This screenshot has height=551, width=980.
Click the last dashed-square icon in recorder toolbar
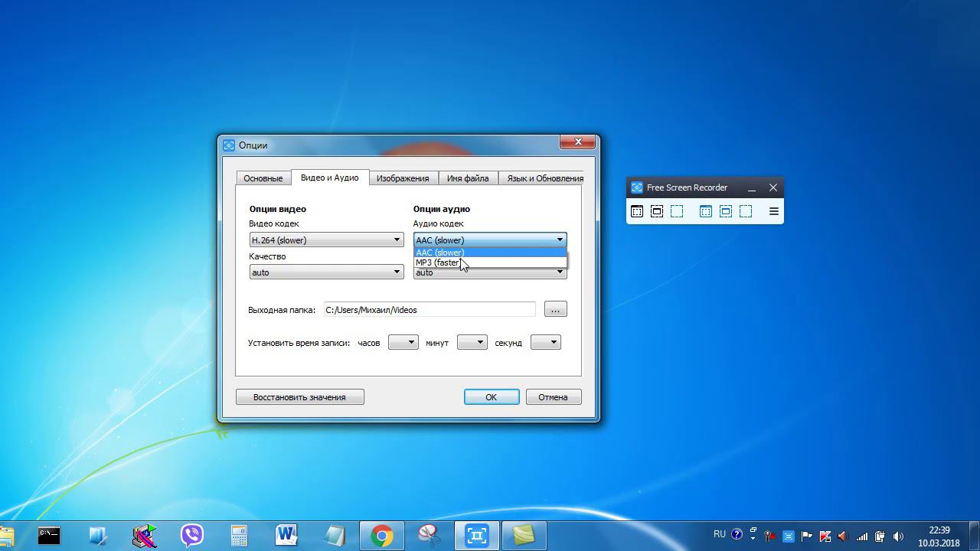pyautogui.click(x=746, y=211)
